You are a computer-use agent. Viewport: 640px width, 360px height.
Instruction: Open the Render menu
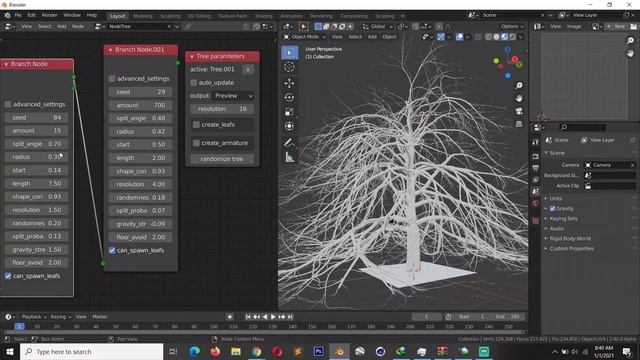click(x=49, y=15)
